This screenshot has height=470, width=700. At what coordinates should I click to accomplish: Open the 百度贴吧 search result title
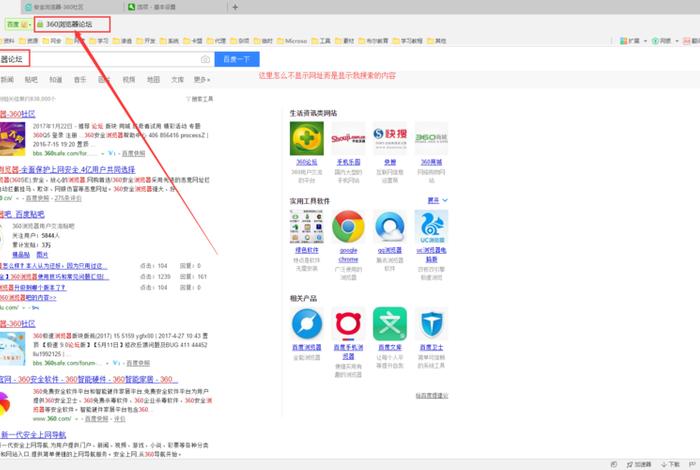click(x=22, y=214)
